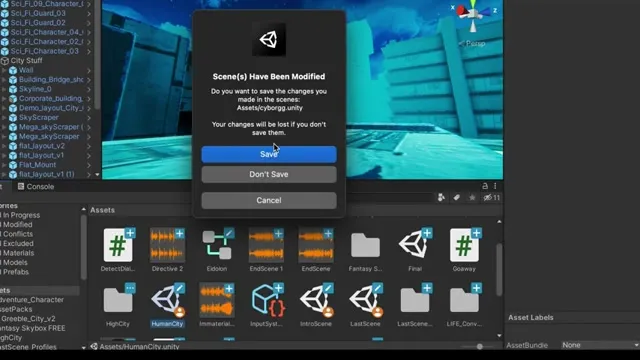Open the AssetBundle None dropdown
Screen dimensions: 640x360
tap(600, 345)
